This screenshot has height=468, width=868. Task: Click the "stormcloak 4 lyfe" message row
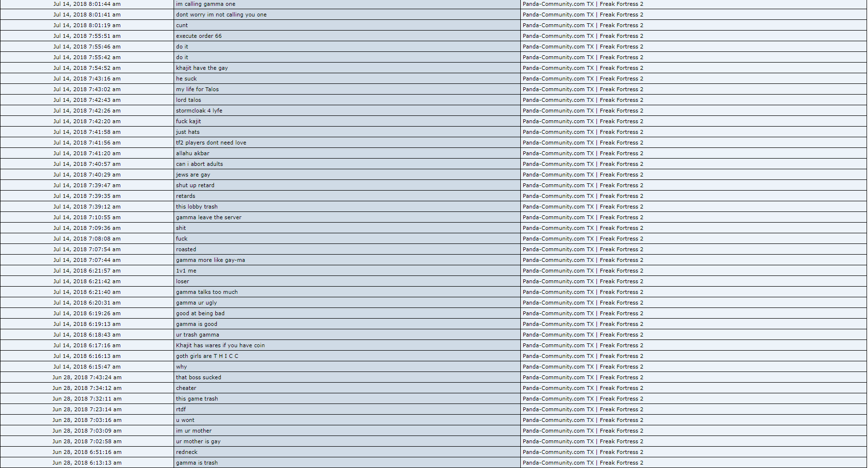pyautogui.click(x=199, y=111)
